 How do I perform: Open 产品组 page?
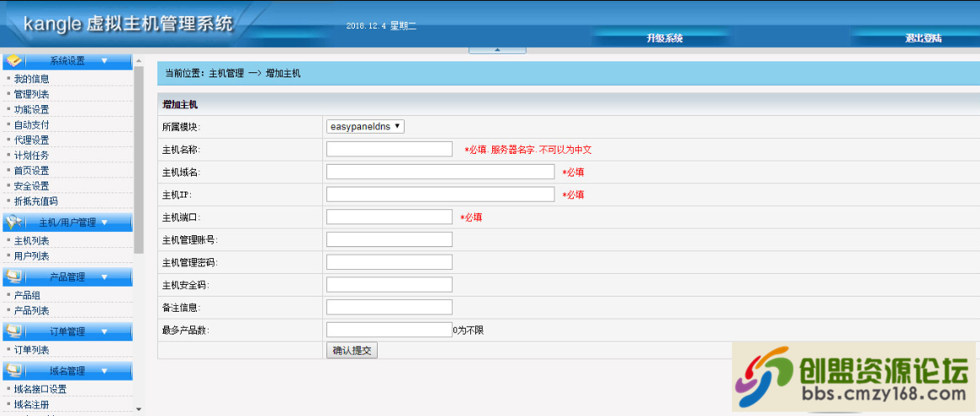pos(27,296)
